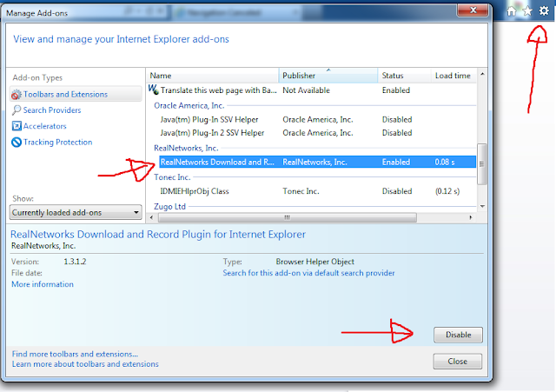Screen dimensions: 556x392
Task: Click Tonec Inc. group header
Action: click(172, 177)
